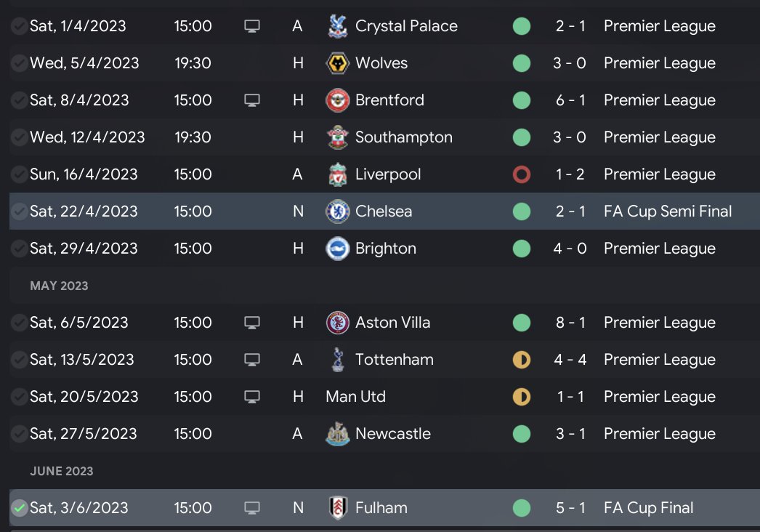The image size is (760, 532).
Task: Open the FA Cup Semi Final competition link
Action: pos(668,211)
